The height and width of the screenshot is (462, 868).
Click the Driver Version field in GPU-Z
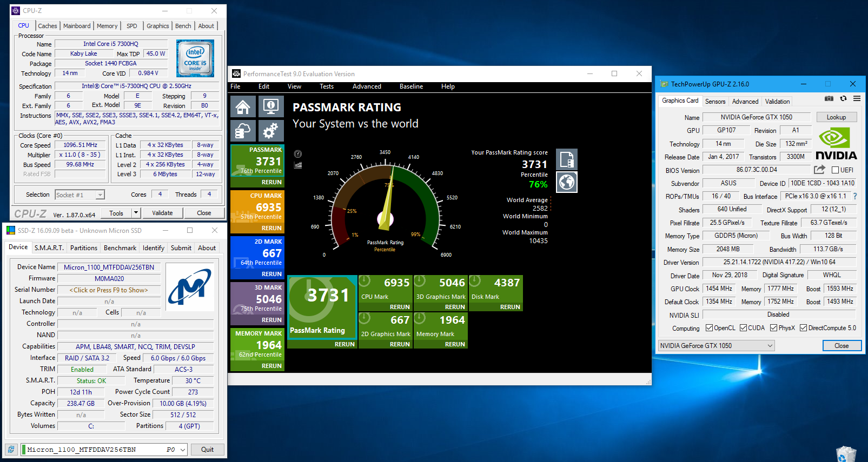coord(779,262)
